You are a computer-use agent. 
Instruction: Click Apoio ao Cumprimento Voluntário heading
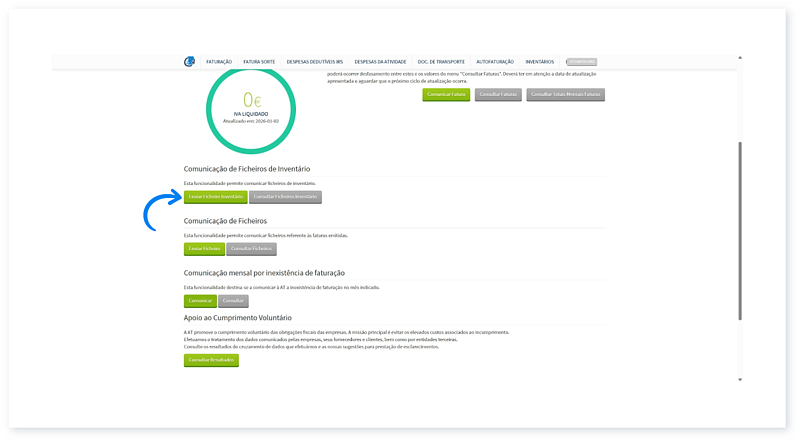click(x=238, y=317)
